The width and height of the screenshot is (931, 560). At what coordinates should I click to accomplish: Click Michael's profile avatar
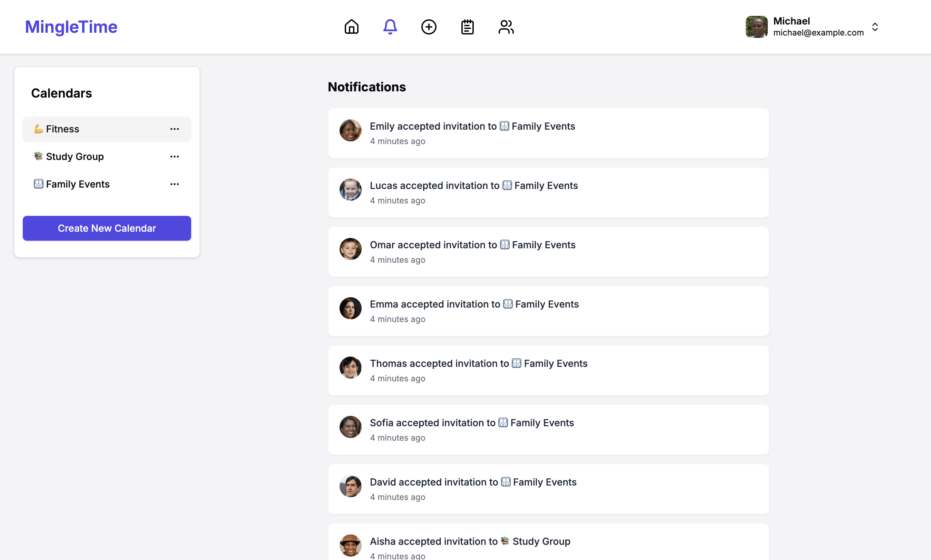coord(757,27)
